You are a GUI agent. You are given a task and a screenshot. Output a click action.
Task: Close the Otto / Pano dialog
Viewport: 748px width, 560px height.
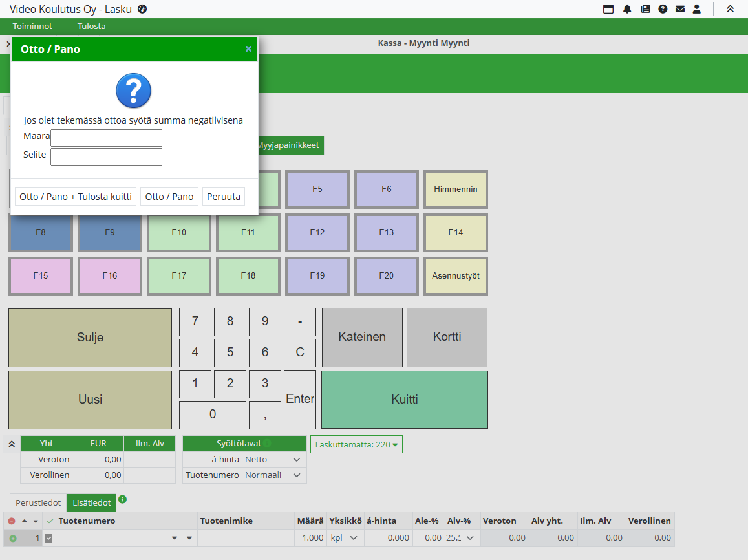coord(248,49)
